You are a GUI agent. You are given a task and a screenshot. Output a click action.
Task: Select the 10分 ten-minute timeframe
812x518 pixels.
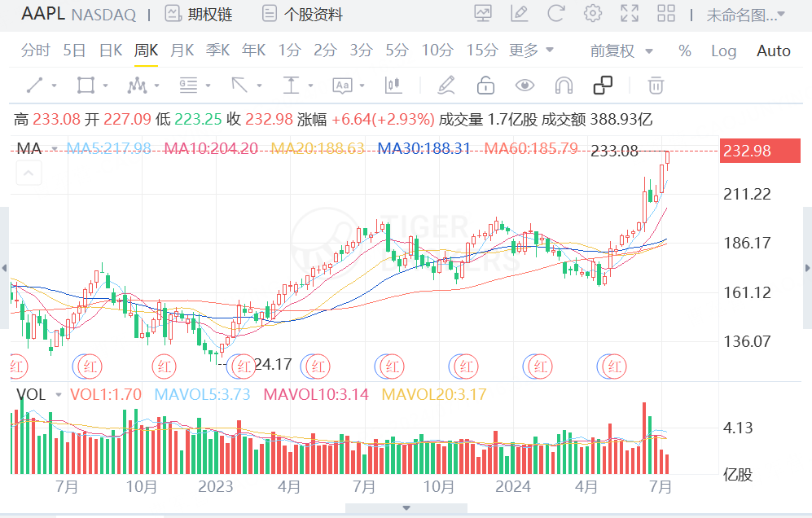click(437, 50)
